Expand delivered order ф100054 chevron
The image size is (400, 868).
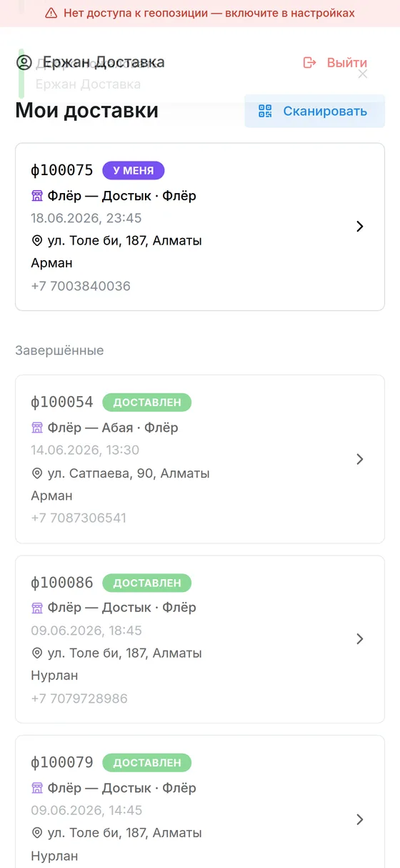(360, 459)
